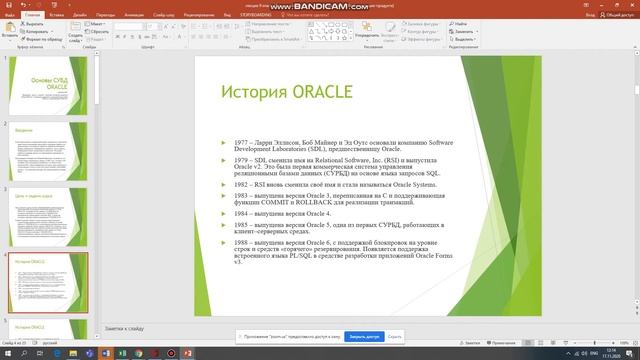Select slide 3 thumbnail in slide panel
The height and width of the screenshot is (360, 640).
(48, 217)
